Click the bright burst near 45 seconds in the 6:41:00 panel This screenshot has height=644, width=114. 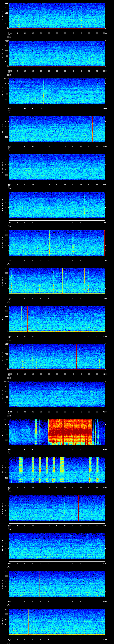[81, 393]
